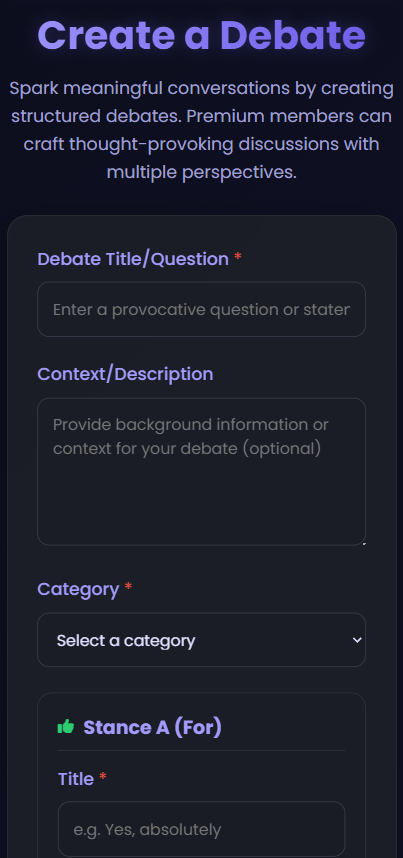Click the Category field label
The width and height of the screenshot is (403, 858).
pos(78,589)
